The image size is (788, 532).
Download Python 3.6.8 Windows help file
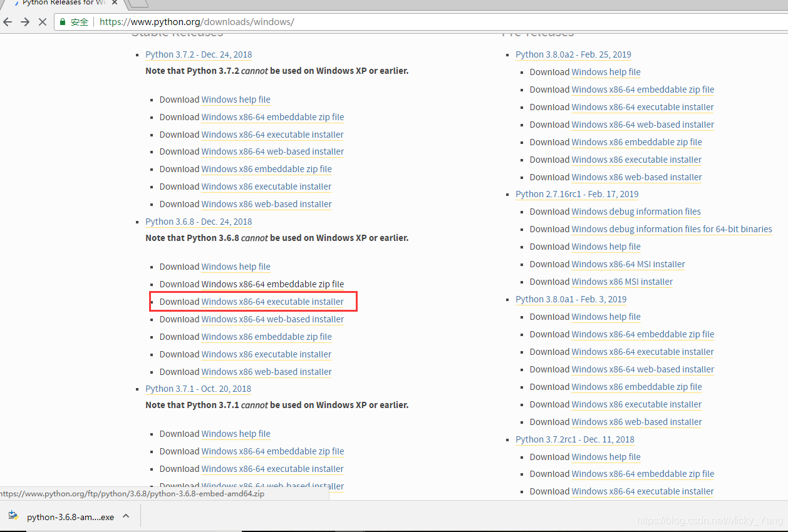click(236, 267)
